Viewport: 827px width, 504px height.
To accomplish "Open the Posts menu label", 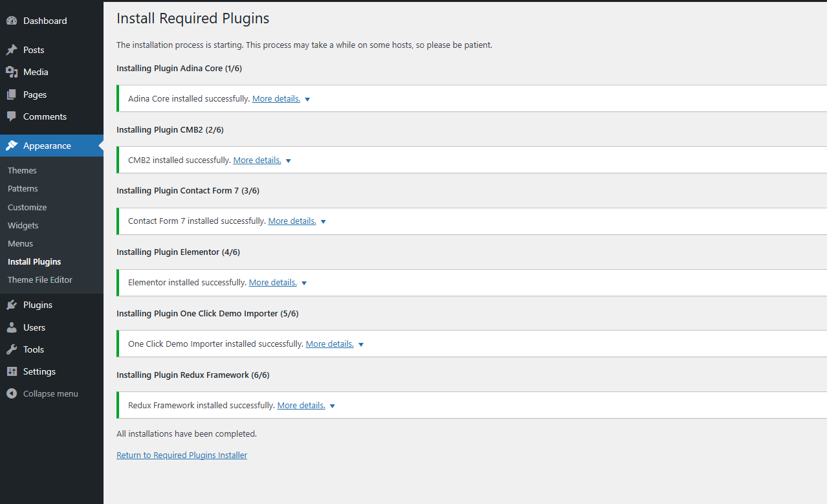I will [x=34, y=50].
